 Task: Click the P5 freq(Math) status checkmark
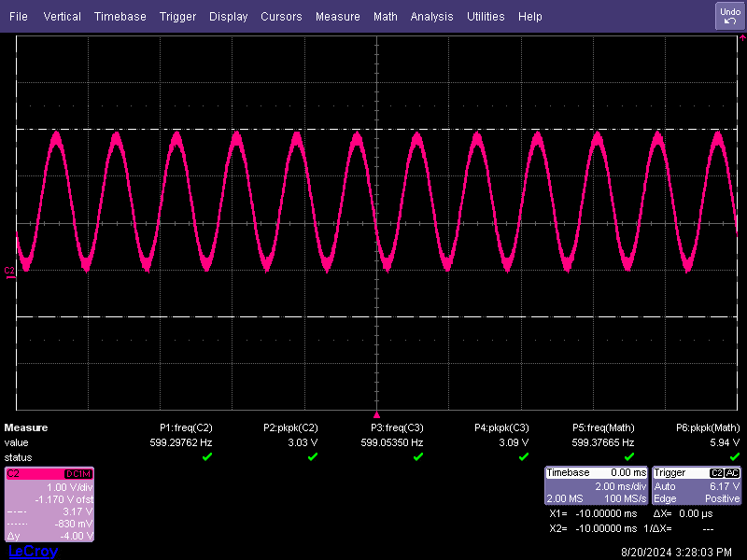tap(629, 456)
